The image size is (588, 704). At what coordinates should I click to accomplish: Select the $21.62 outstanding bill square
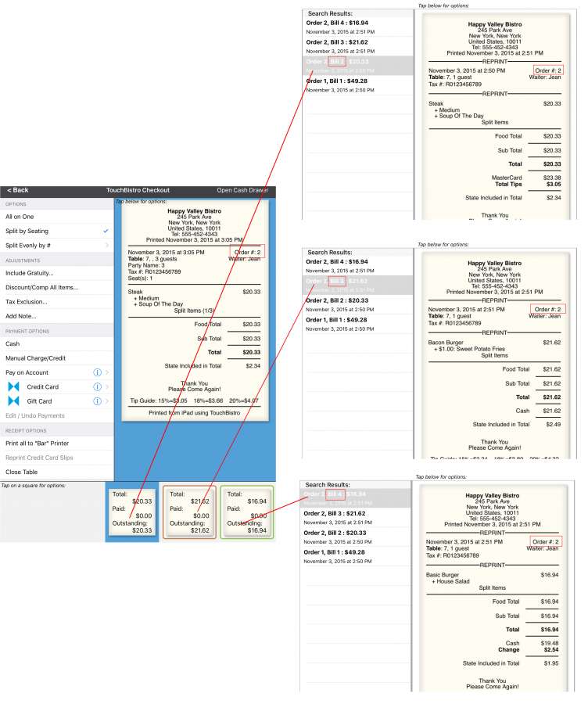[x=189, y=512]
